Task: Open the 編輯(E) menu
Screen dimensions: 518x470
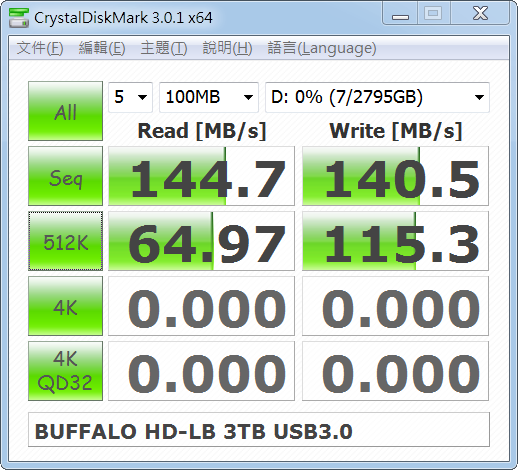Action: coord(102,48)
